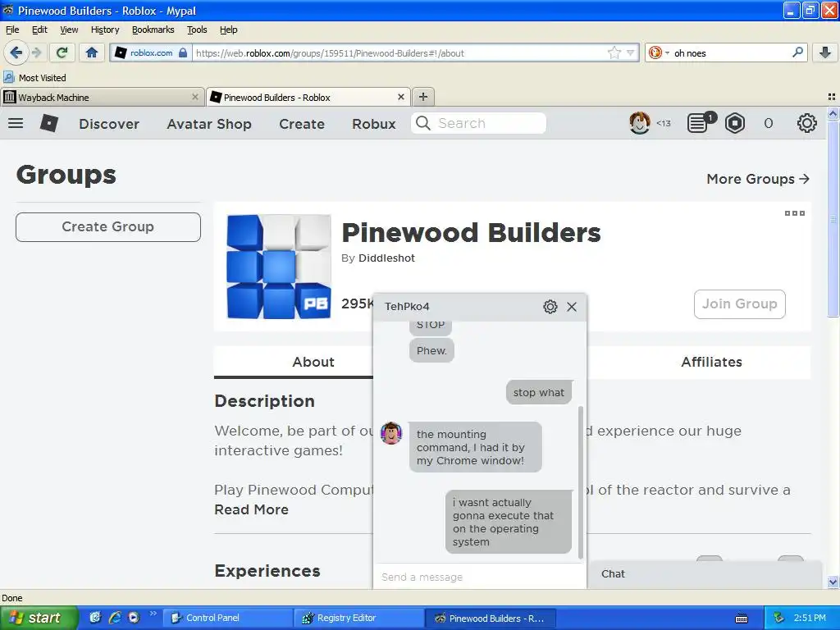Open the Create link in navbar

pyautogui.click(x=302, y=124)
